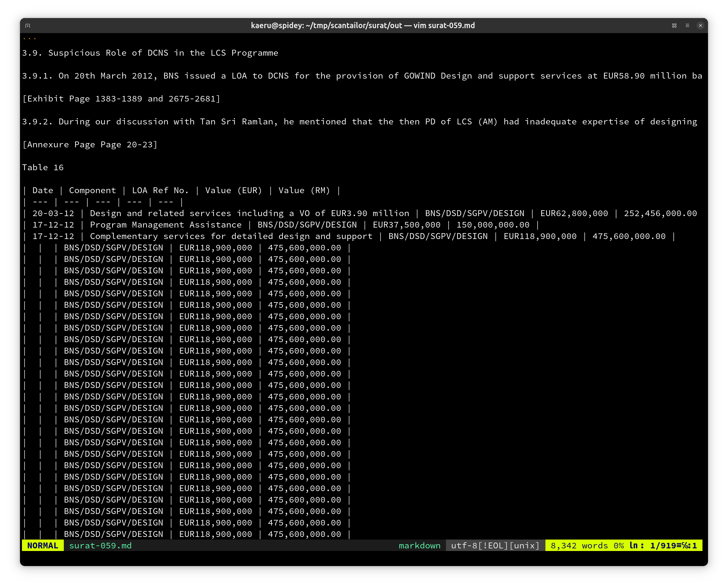Click the Component column header text

[92, 190]
